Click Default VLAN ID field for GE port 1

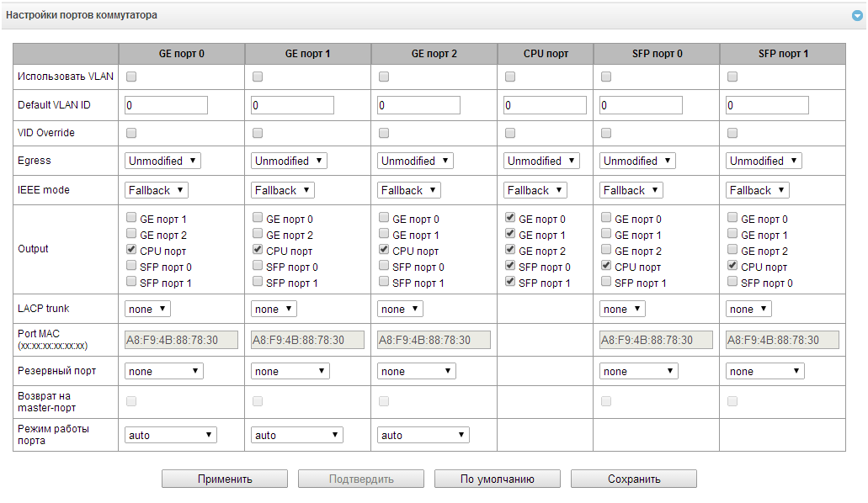tap(292, 105)
